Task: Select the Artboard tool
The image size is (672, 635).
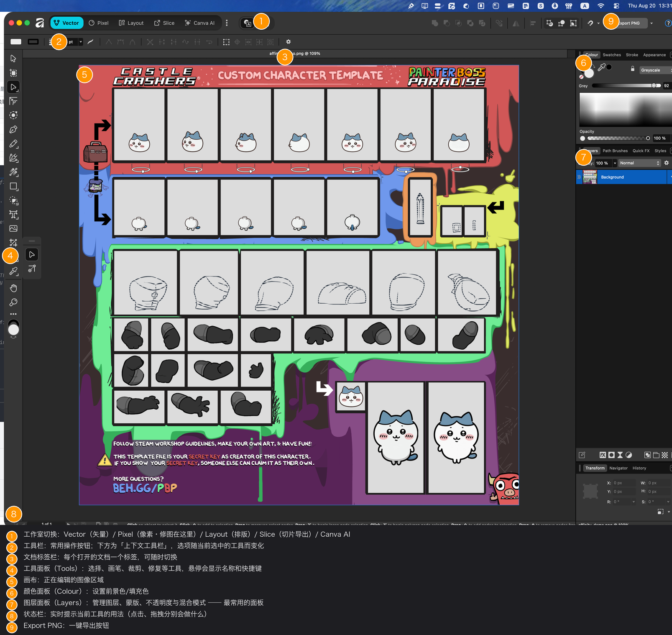Action: pyautogui.click(x=13, y=73)
